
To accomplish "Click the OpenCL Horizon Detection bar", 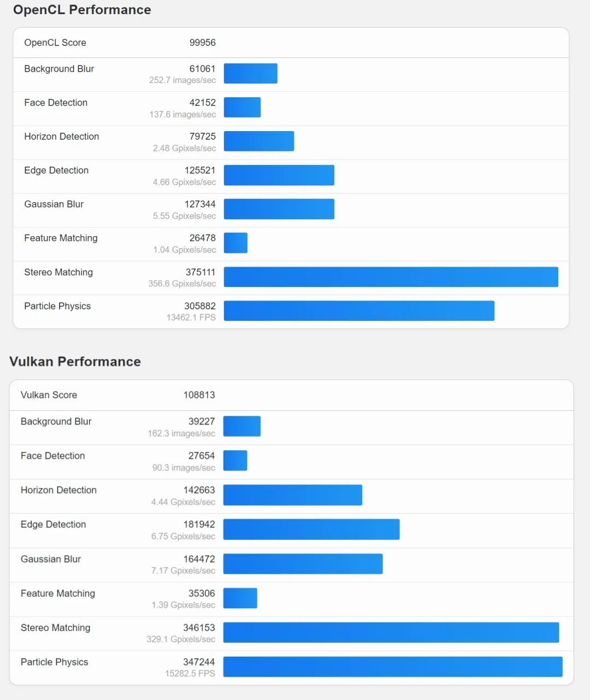I will tap(258, 141).
